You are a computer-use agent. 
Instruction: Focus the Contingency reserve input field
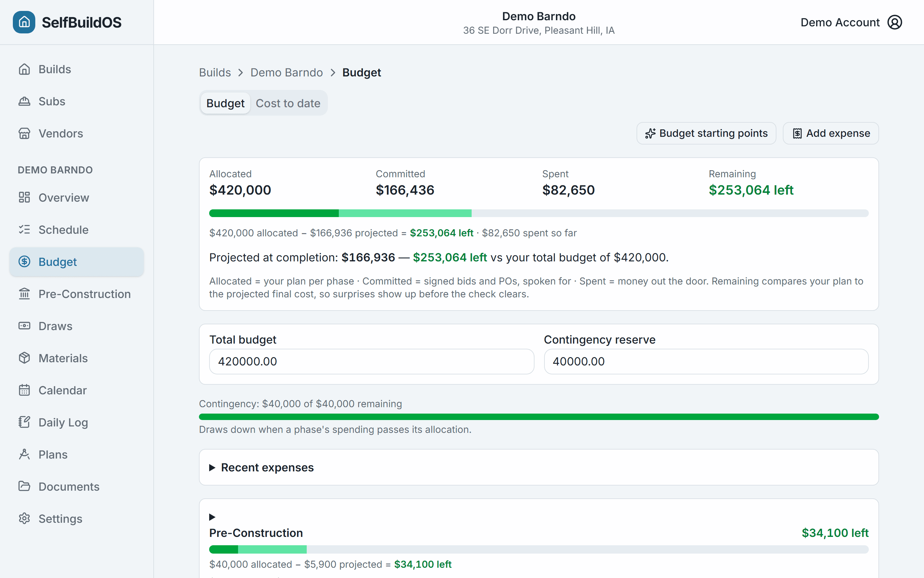[x=706, y=361]
